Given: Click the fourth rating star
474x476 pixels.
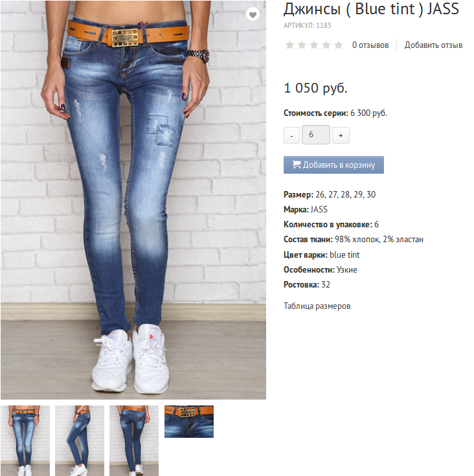Looking at the screenshot, I should pos(326,45).
